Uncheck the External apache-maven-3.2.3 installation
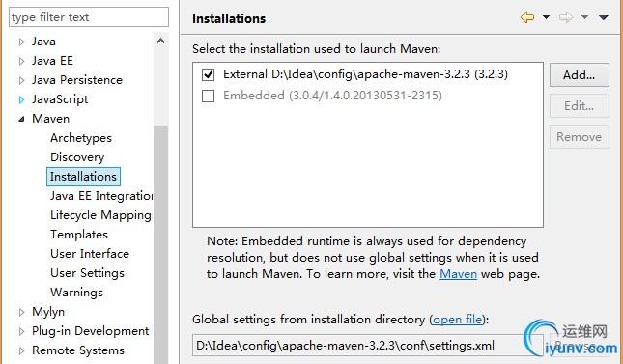The width and height of the screenshot is (623, 364). pos(209,74)
